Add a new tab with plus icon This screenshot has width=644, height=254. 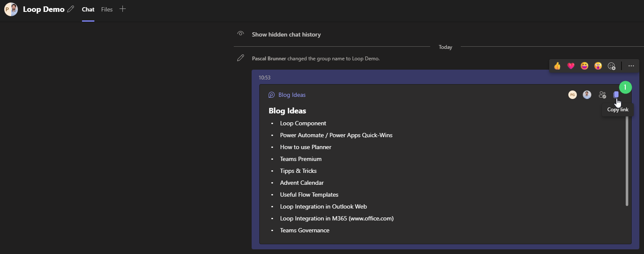[122, 9]
